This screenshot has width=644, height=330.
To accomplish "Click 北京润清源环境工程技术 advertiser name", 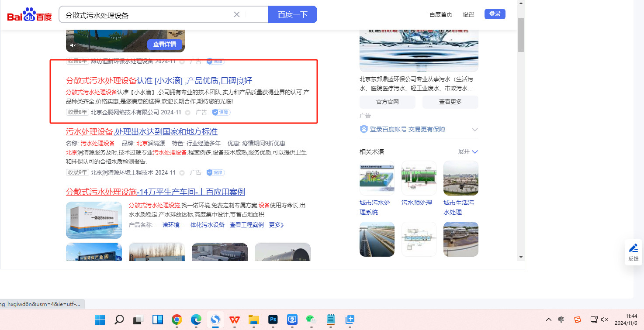I will click(122, 172).
